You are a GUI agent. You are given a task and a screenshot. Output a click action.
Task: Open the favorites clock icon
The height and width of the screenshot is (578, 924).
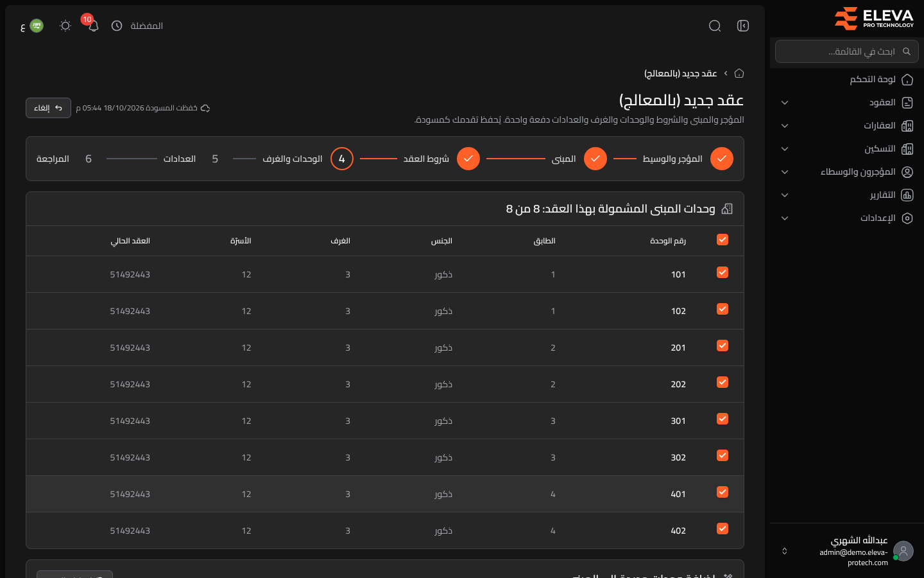(x=117, y=26)
